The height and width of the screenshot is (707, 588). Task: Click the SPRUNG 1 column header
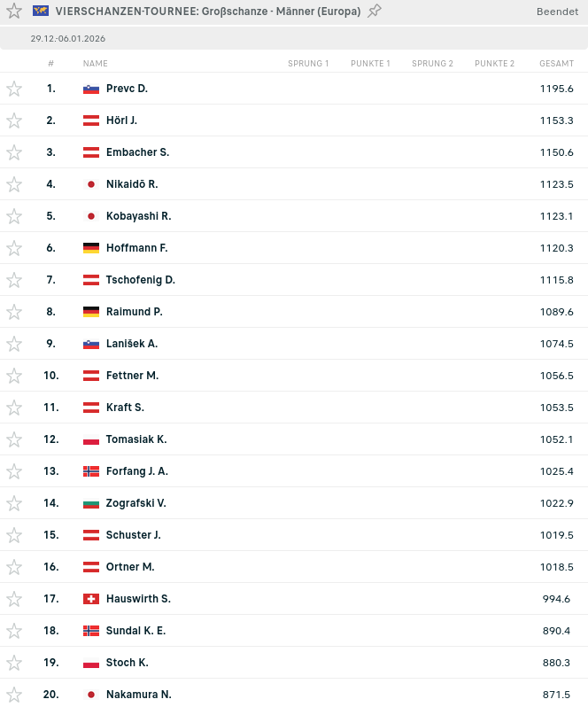tap(308, 64)
